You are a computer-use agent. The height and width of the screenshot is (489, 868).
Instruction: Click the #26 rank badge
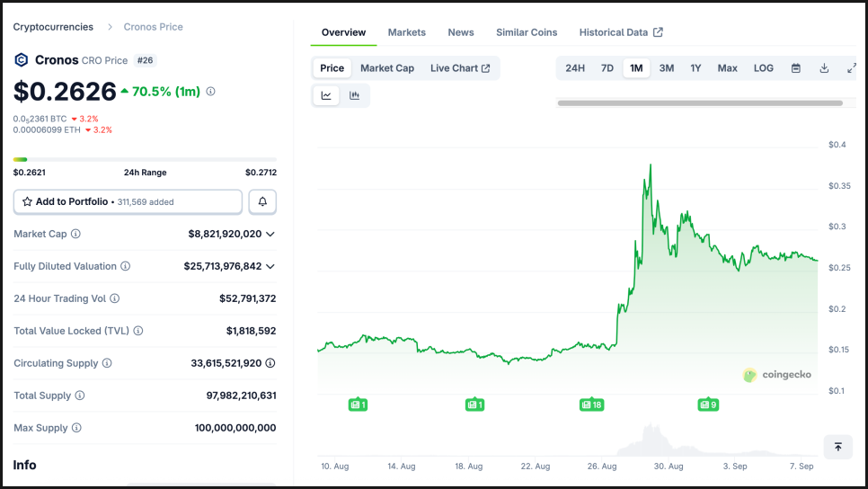pos(145,60)
